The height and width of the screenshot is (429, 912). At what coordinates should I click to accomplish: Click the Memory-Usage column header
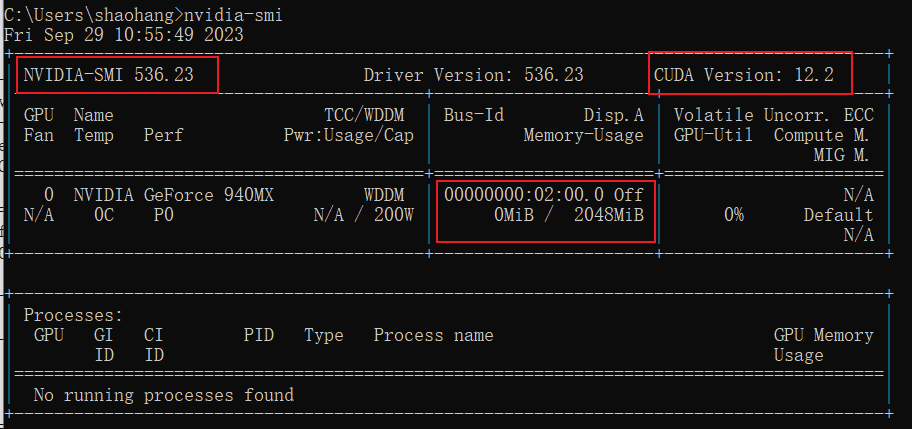click(583, 135)
